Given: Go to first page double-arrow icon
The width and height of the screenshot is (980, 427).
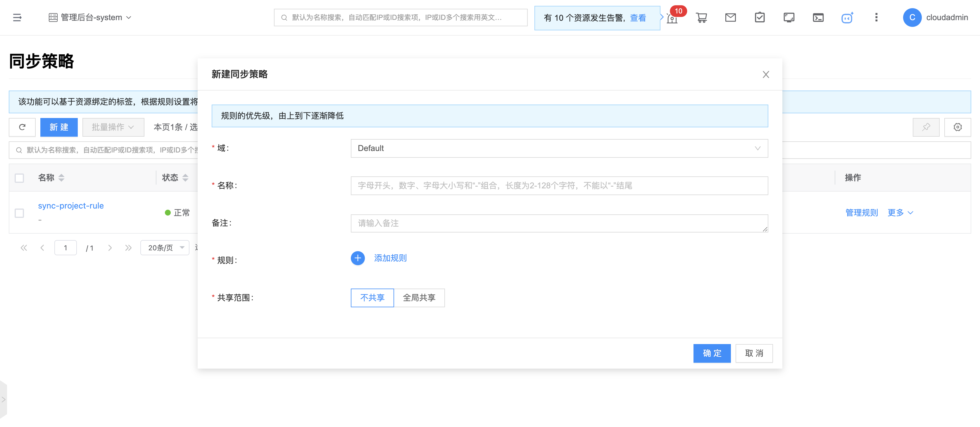Looking at the screenshot, I should pos(24,248).
